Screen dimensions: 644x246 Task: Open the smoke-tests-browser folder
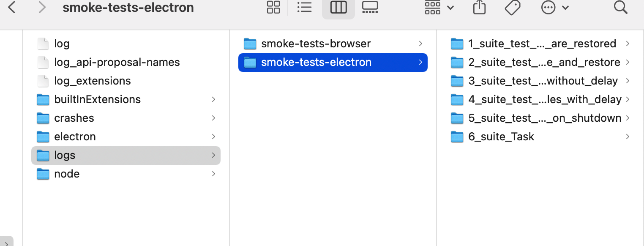[x=316, y=44]
